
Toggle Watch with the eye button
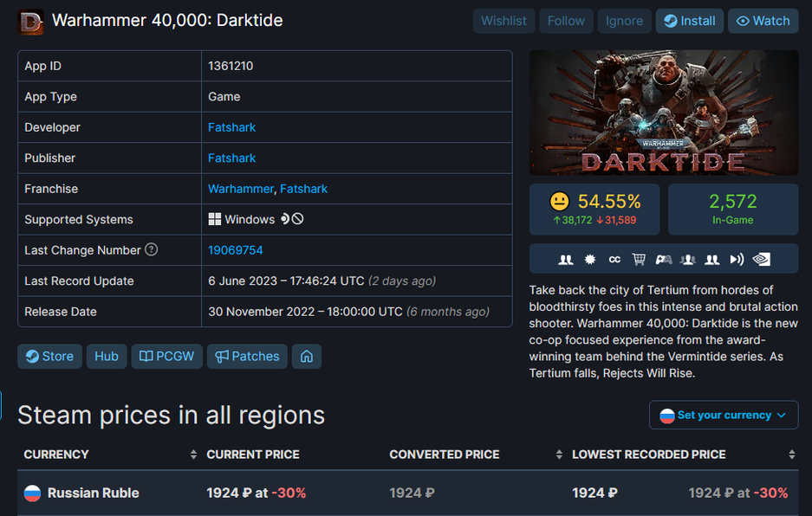coord(763,22)
